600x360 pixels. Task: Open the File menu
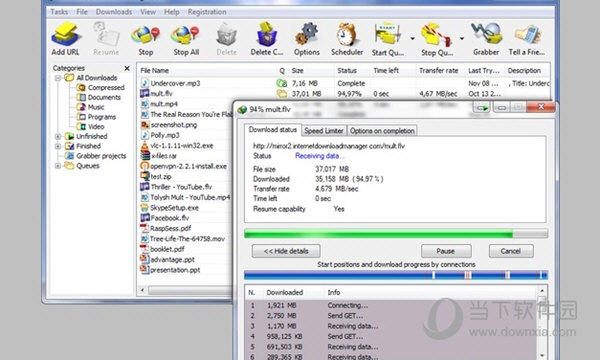tap(82, 12)
